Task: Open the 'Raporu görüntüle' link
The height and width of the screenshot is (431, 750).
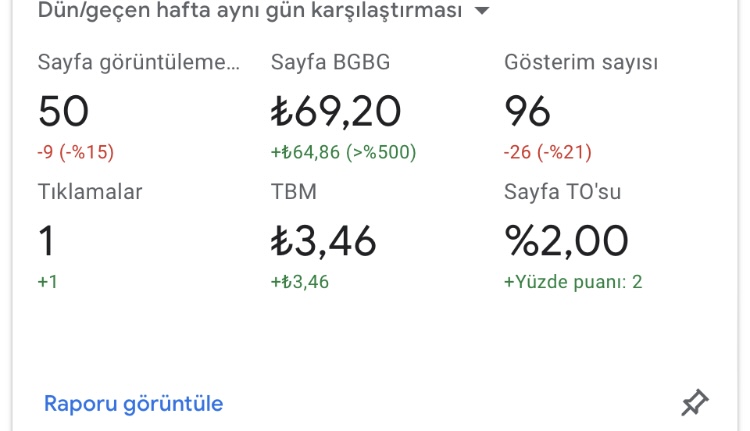Action: coord(133,404)
